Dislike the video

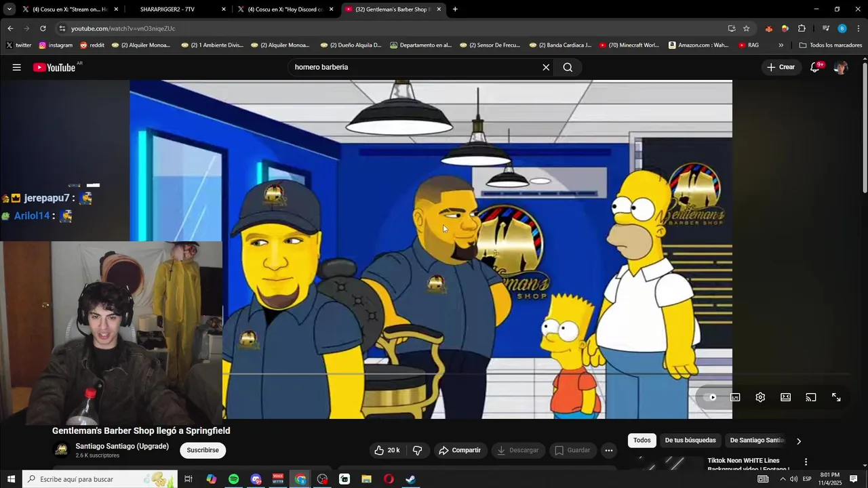(418, 450)
